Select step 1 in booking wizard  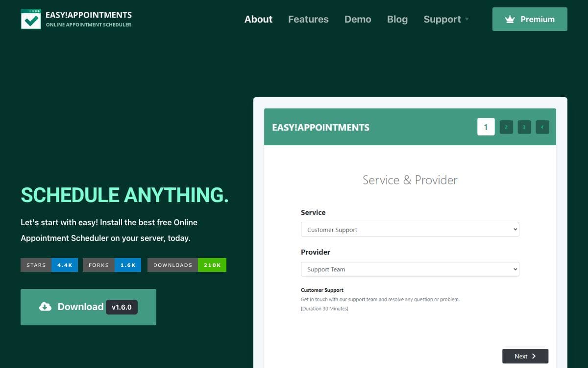coord(486,127)
